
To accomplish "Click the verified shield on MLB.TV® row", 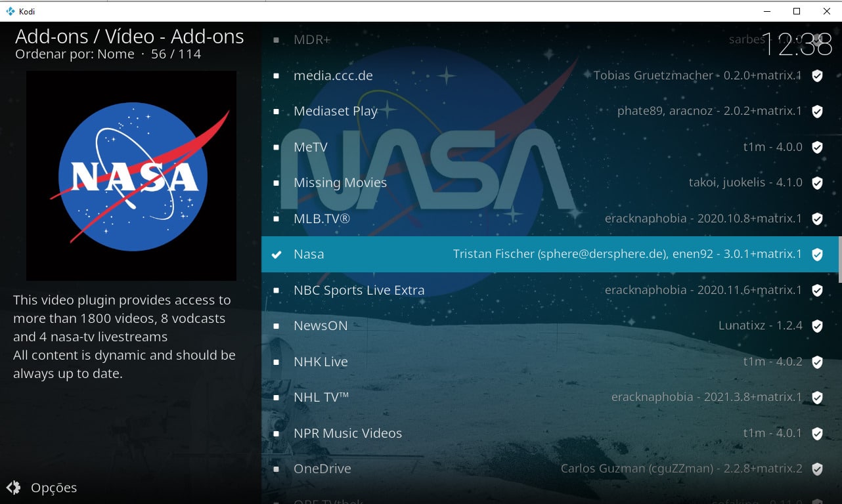I will (817, 219).
